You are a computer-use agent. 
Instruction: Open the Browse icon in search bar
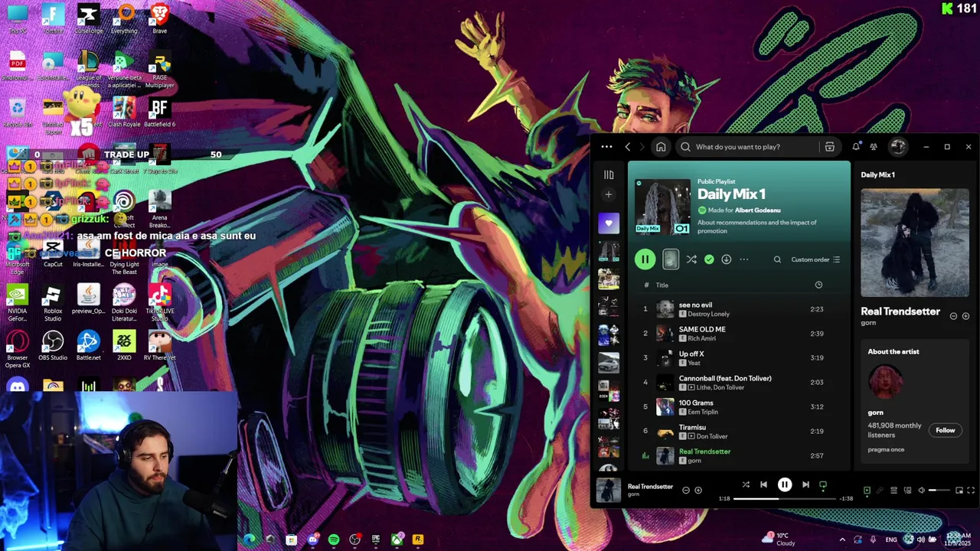click(829, 147)
